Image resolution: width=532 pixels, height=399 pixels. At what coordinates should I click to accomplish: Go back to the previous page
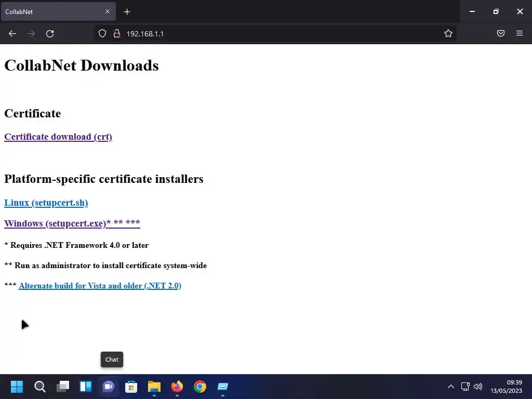(12, 34)
